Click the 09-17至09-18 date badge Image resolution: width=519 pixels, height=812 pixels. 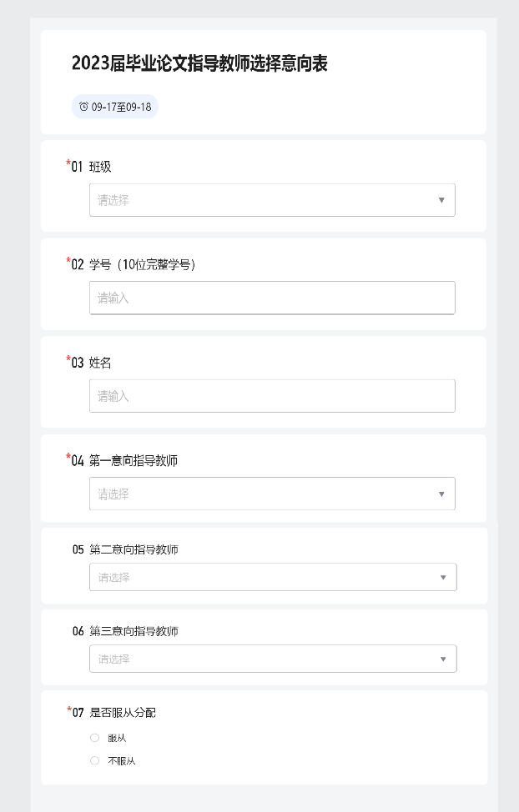115,107
